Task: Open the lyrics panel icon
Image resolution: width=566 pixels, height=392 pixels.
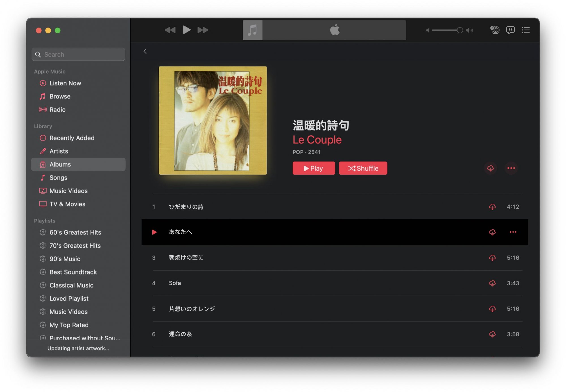Action: [x=510, y=30]
